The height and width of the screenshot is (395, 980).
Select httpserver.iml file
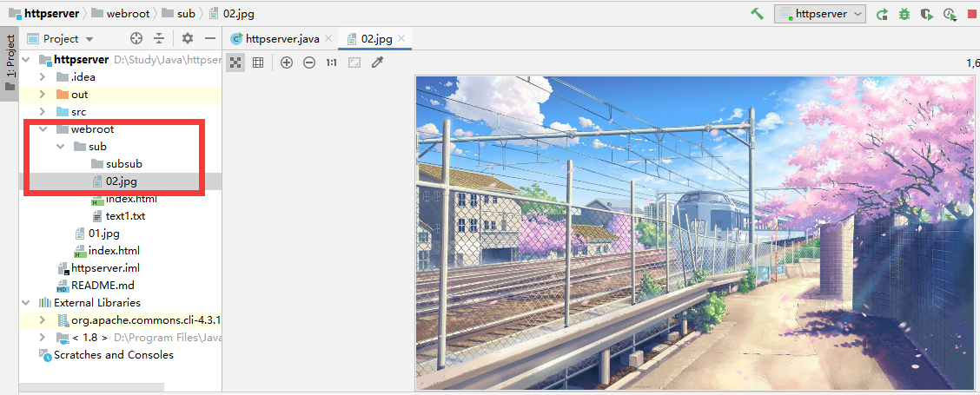(x=105, y=268)
